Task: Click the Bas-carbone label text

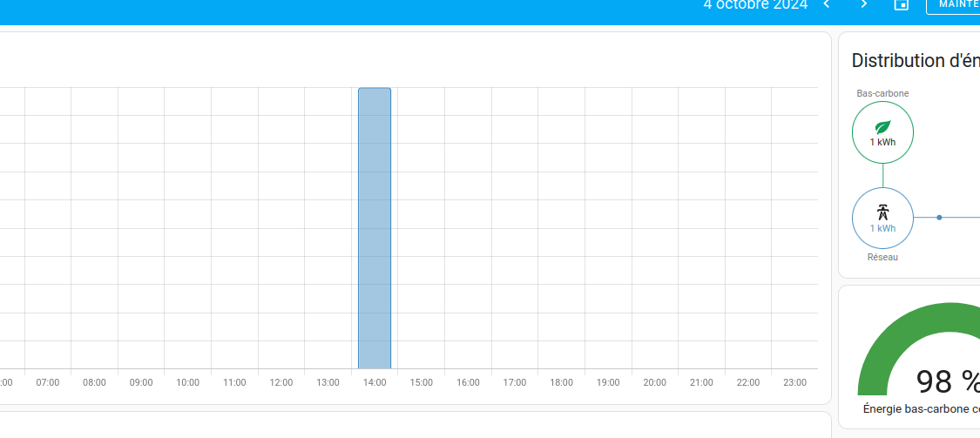Action: coord(882,93)
